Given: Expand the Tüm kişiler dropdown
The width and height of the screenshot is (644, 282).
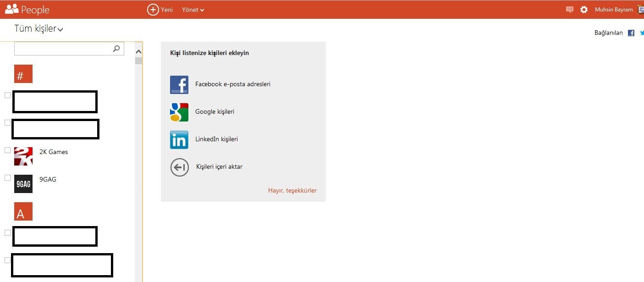Looking at the screenshot, I should 39,29.
